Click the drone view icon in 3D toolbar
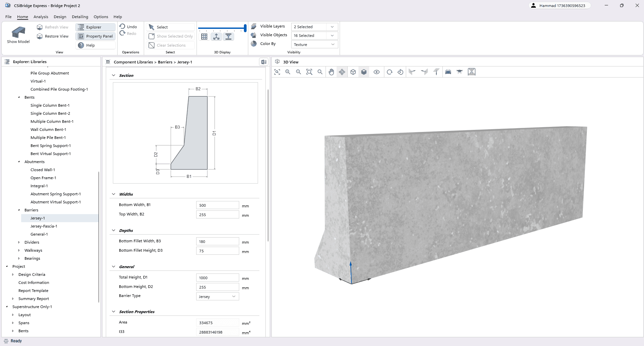The width and height of the screenshot is (644, 346). [460, 72]
